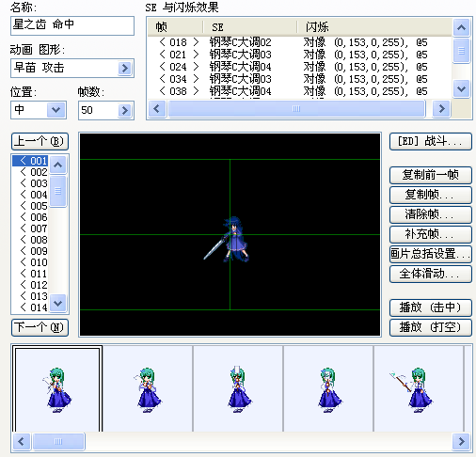Select SE row for frame 038
Viewport: 476px width, 457px height.
(x=299, y=91)
